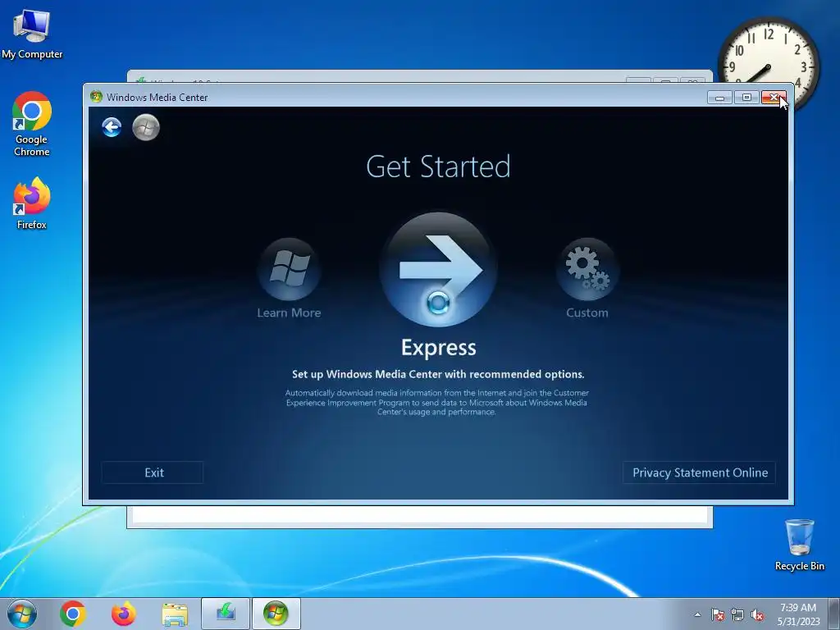Open My Computer desktop icon
This screenshot has width=840, height=630.
click(32, 34)
